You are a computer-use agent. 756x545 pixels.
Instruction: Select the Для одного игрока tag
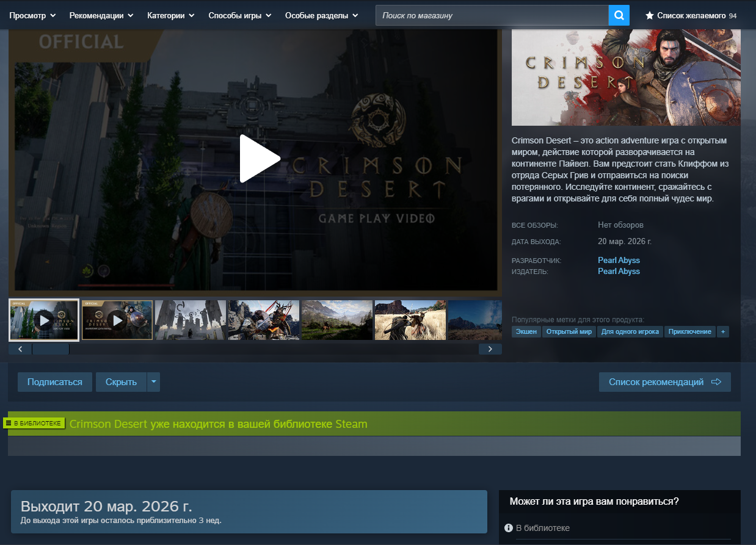630,331
